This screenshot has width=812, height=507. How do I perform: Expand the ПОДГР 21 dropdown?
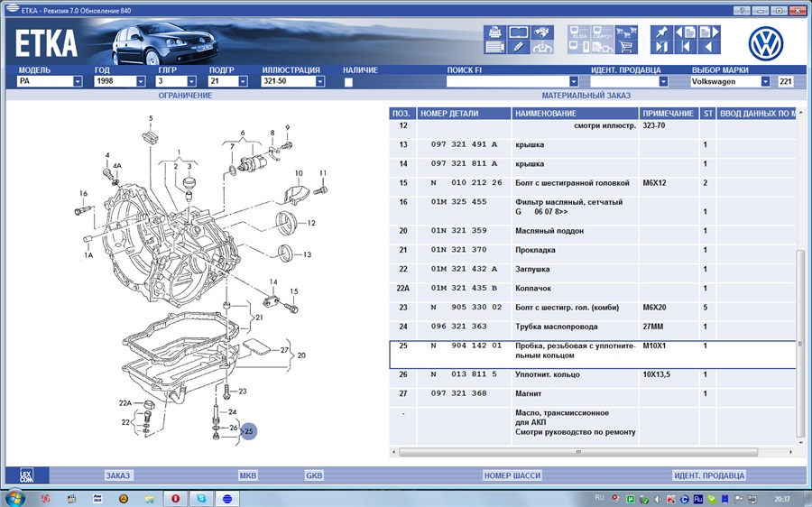[x=243, y=81]
